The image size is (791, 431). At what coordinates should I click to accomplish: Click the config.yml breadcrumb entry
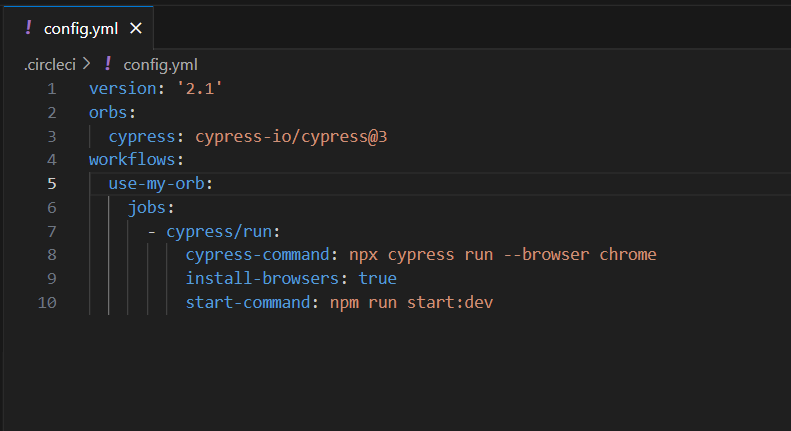coord(160,65)
